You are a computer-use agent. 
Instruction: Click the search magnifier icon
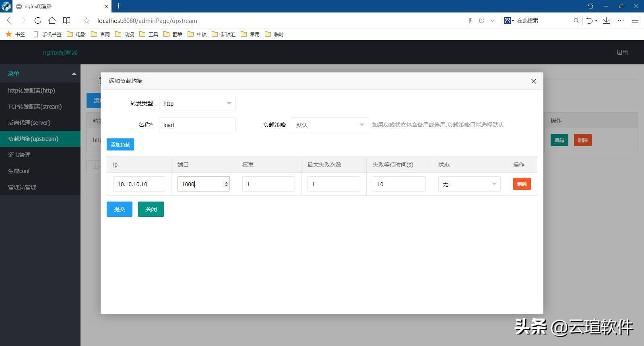[x=576, y=21]
